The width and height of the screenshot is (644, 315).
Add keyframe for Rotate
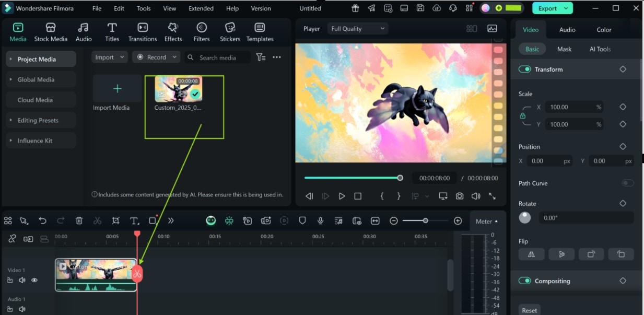pos(623,203)
